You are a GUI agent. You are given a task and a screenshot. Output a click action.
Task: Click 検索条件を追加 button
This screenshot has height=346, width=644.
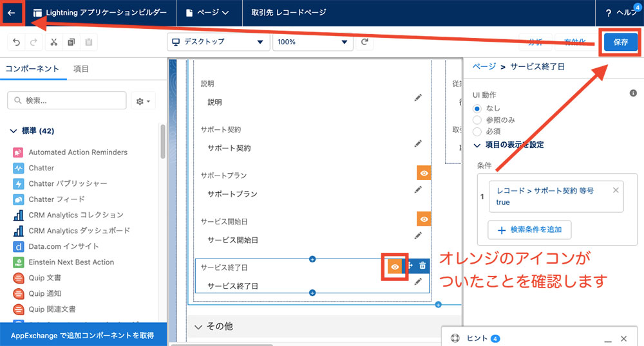(x=529, y=230)
